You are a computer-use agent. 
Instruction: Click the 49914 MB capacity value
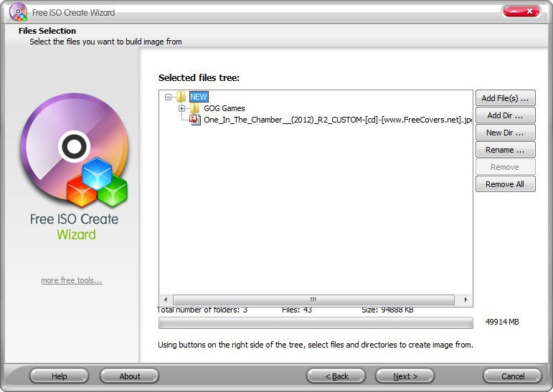click(x=502, y=322)
